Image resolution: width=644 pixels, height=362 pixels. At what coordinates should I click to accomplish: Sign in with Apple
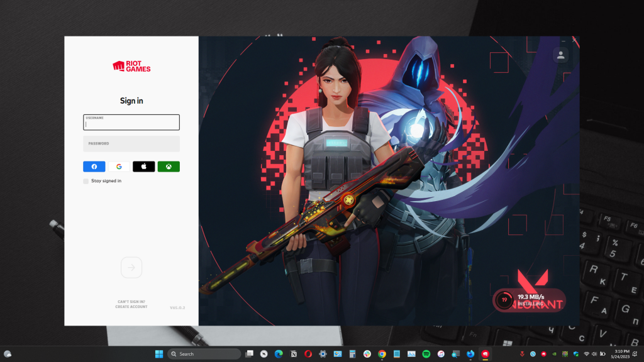143,167
